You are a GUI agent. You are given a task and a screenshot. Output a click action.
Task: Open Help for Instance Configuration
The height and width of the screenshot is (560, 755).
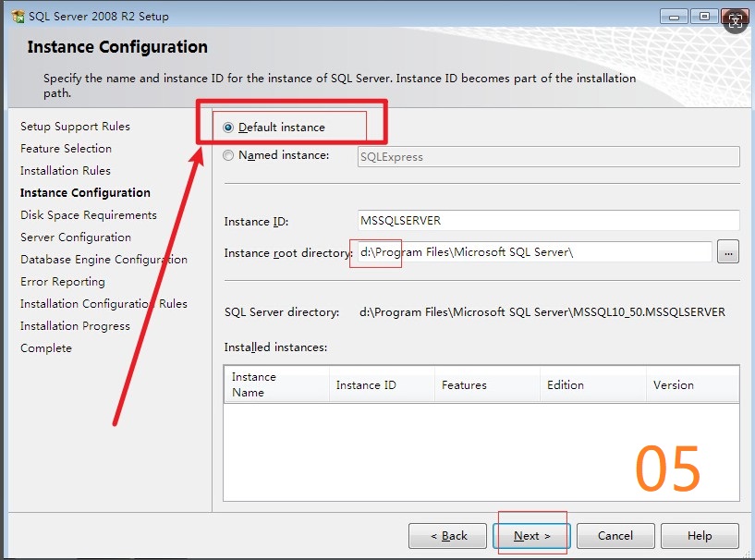coord(700,536)
